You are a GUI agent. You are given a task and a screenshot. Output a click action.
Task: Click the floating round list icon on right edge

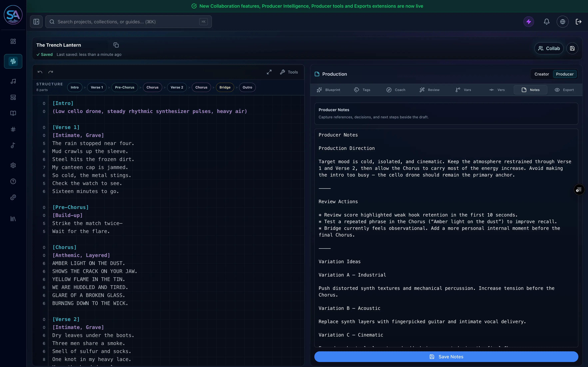point(579,189)
